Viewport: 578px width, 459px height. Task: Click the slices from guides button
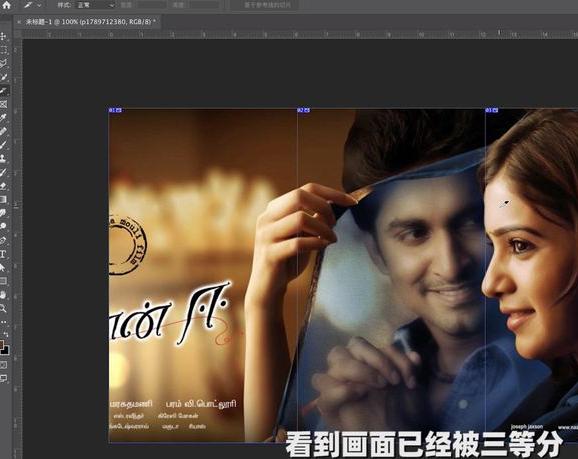[x=267, y=5]
